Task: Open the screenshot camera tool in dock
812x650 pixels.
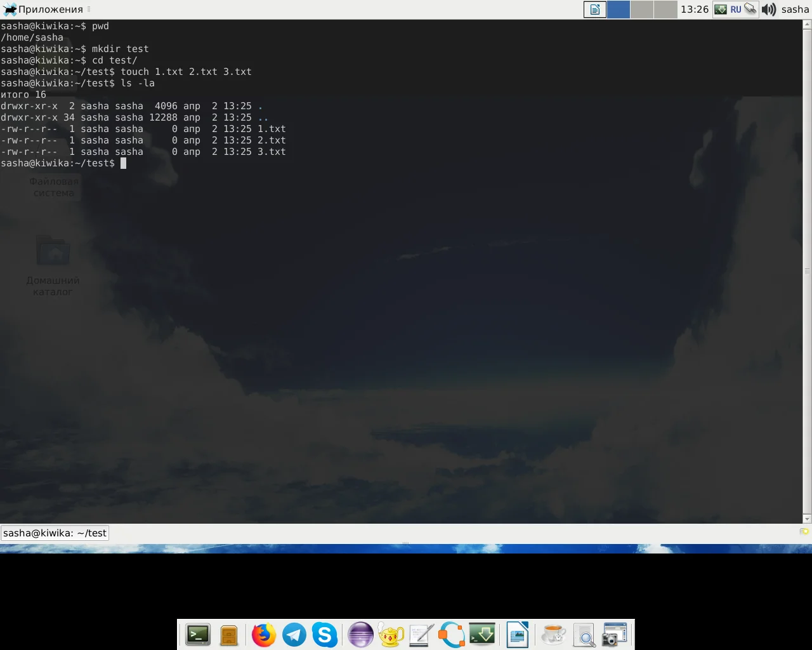Action: click(614, 635)
